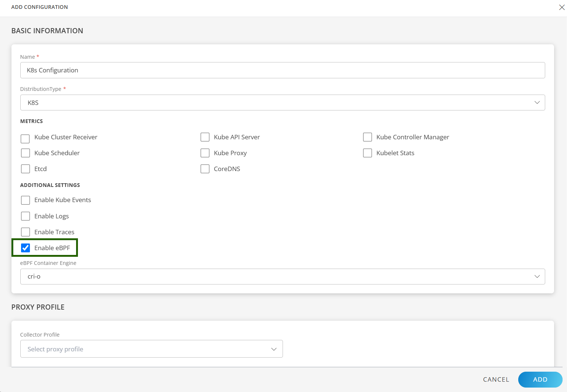Turn on Kubelet Stats metric
Viewport: 567px width, 392px height.
368,153
